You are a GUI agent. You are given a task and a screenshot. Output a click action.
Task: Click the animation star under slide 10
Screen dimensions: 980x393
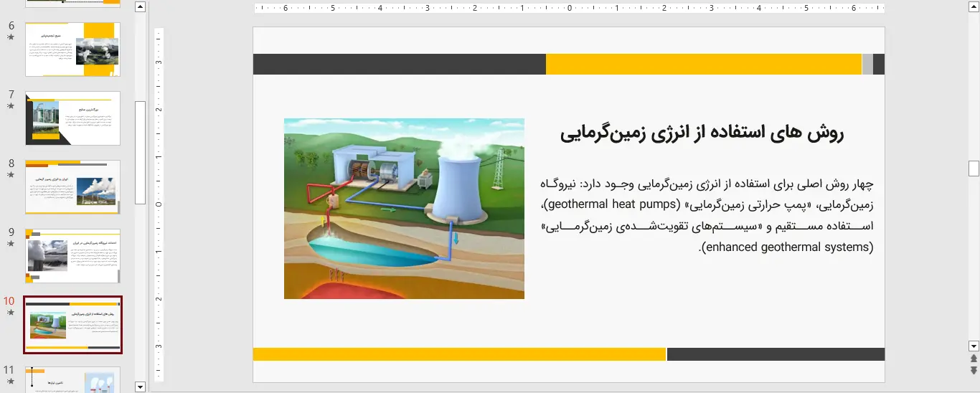[x=10, y=313]
